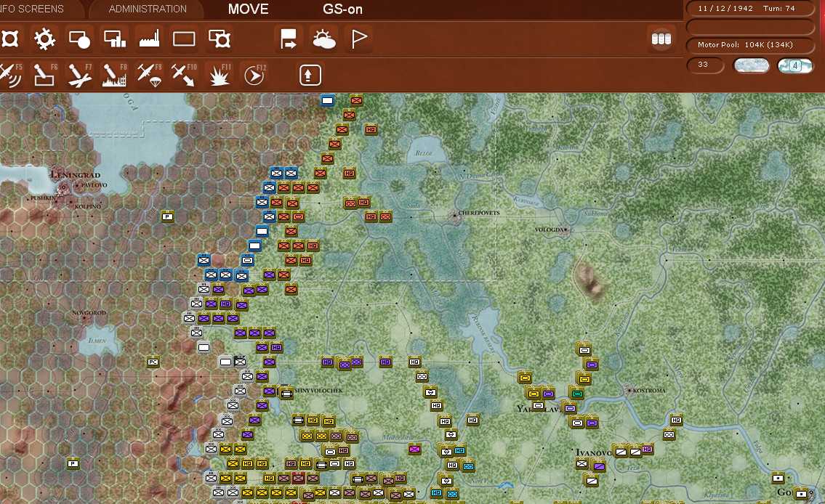Open the weather sun-and-cloud icon
825x504 pixels.
coord(323,39)
